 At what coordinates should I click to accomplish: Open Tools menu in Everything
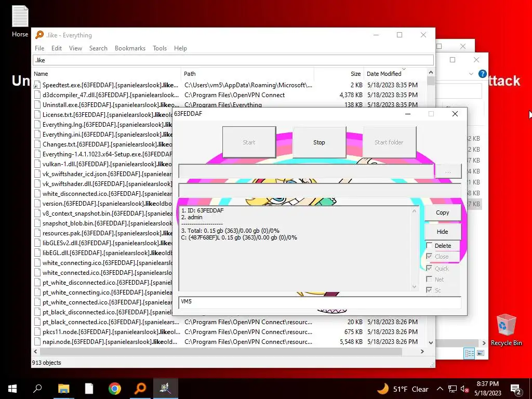159,48
